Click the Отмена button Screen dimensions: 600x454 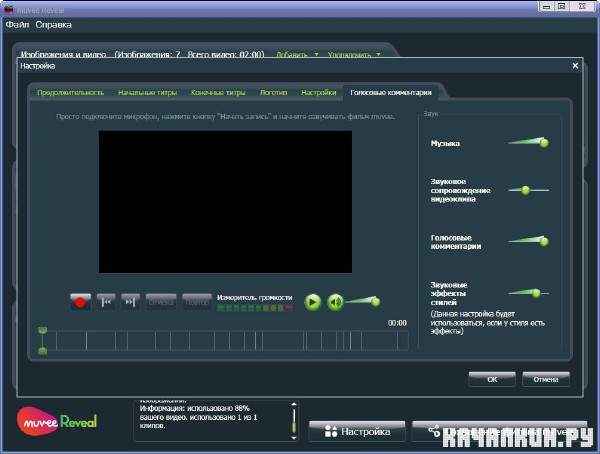tap(546, 379)
